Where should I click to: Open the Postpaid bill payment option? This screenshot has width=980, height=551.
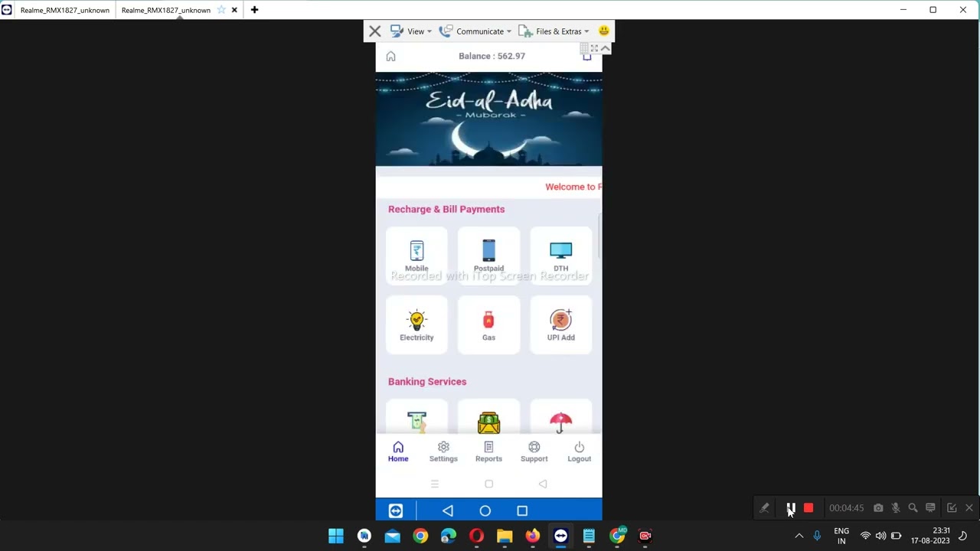pyautogui.click(x=488, y=256)
